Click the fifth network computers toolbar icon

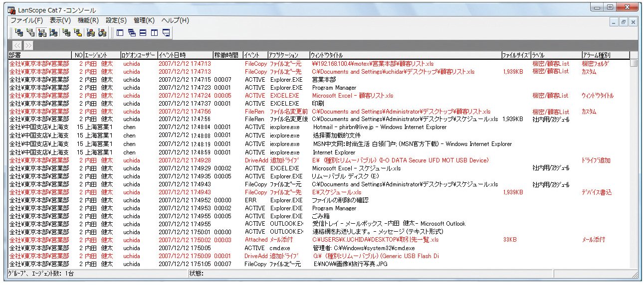(x=67, y=33)
